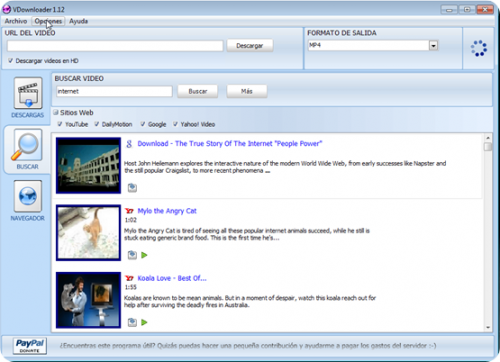The image size is (500, 362).
Task: Open the True Story Of The Internet link
Action: [230, 144]
